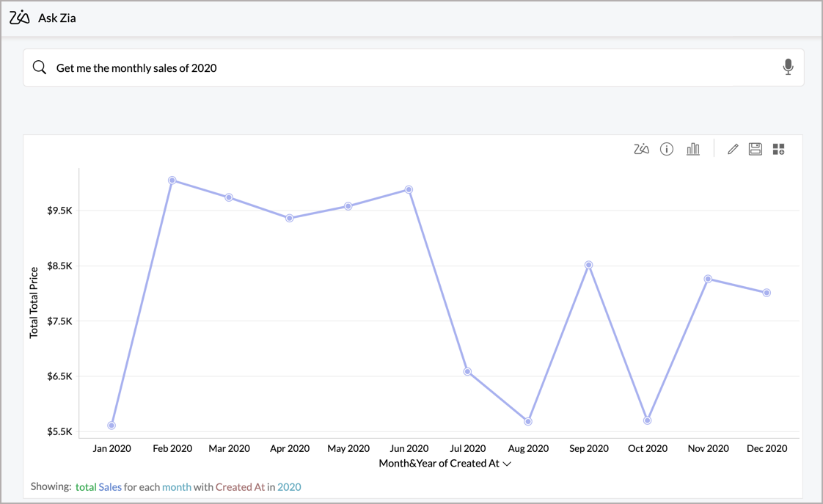This screenshot has width=823, height=504.
Task: Select the Sep 2020 data point
Action: (588, 265)
